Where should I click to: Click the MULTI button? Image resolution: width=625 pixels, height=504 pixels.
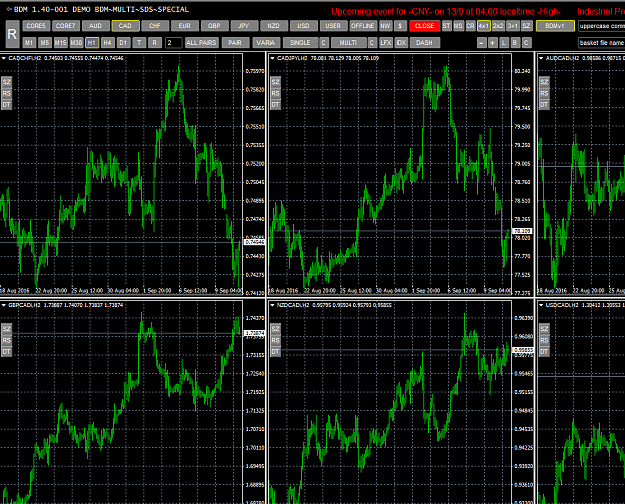348,43
